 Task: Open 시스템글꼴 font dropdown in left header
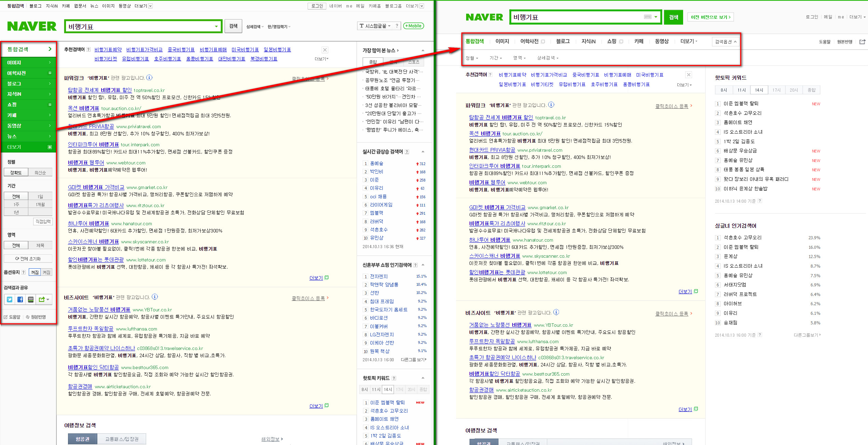pos(375,26)
